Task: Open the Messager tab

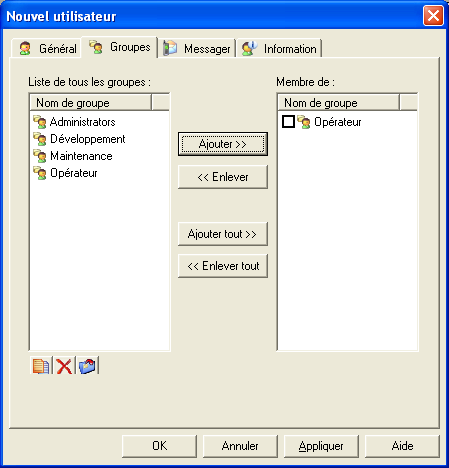Action: tap(197, 49)
